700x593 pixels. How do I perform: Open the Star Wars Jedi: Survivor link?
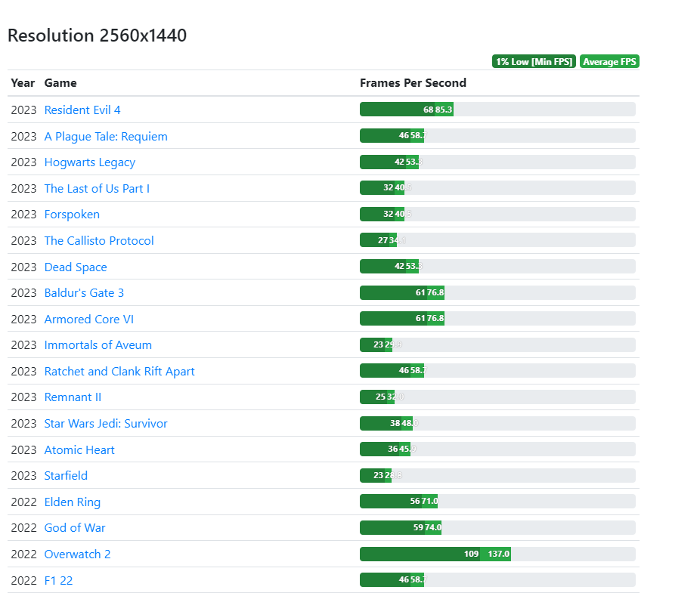click(106, 424)
